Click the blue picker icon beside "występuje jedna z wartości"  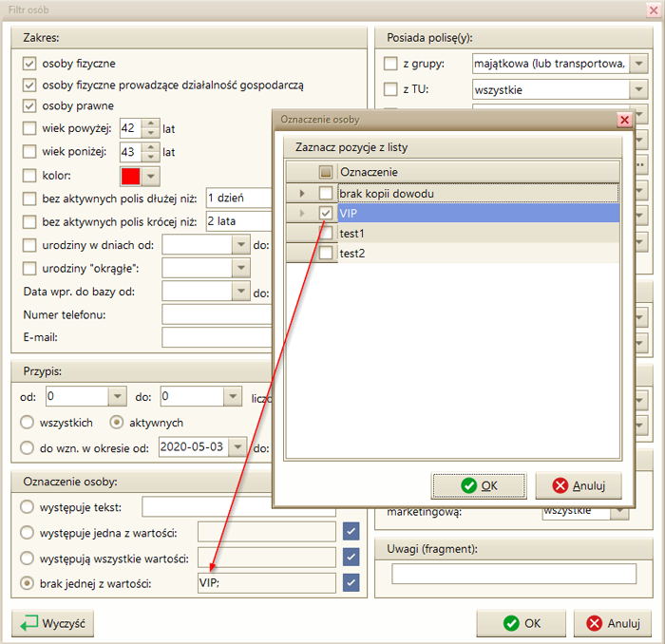tap(351, 531)
